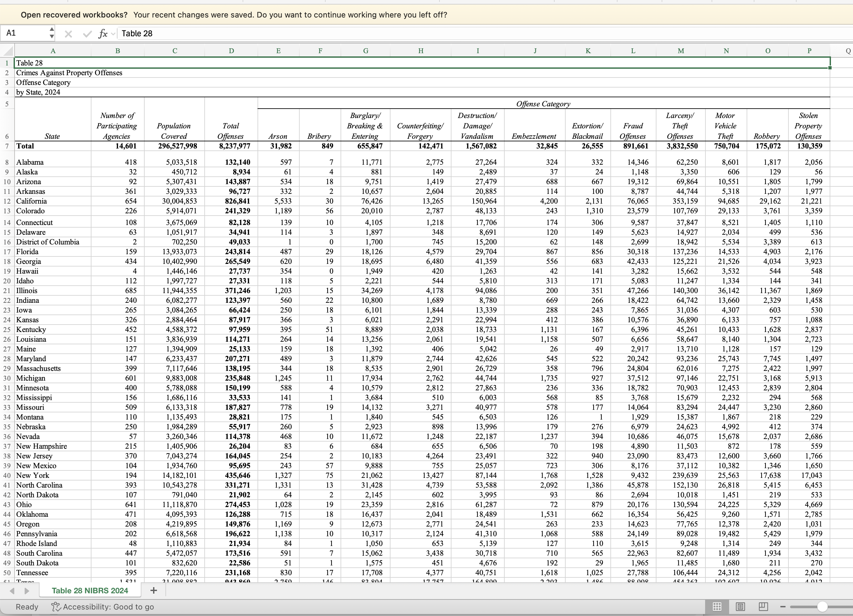This screenshot has height=616, width=853.
Task: Click the California state cell
Action: point(53,201)
